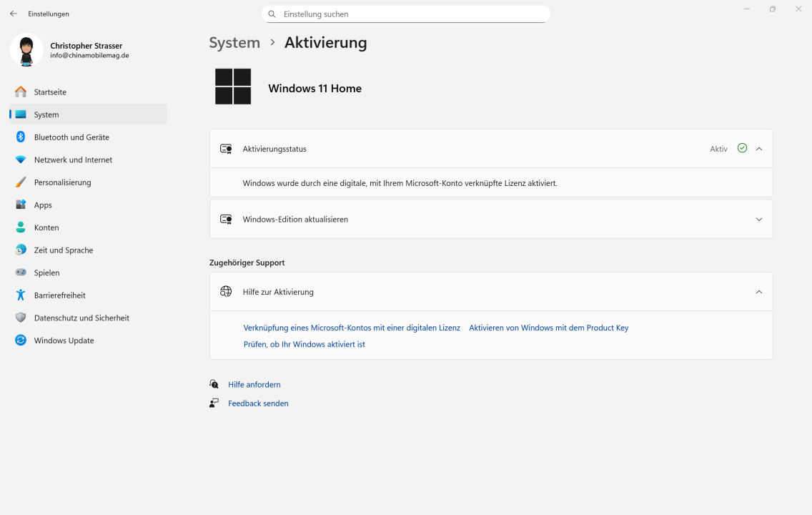812x515 pixels.
Task: Click the Windows-Edition aktualisieren label
Action: coord(295,219)
